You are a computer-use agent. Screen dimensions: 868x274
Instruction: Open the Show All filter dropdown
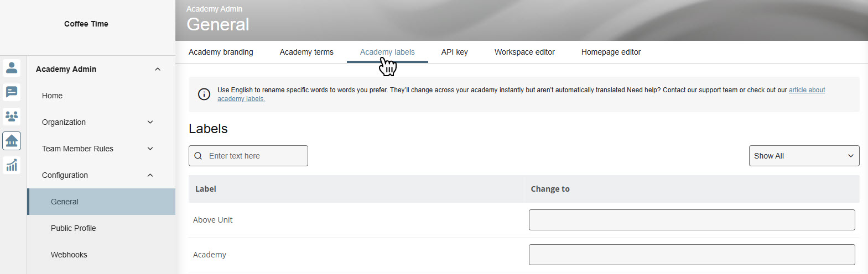coord(803,156)
